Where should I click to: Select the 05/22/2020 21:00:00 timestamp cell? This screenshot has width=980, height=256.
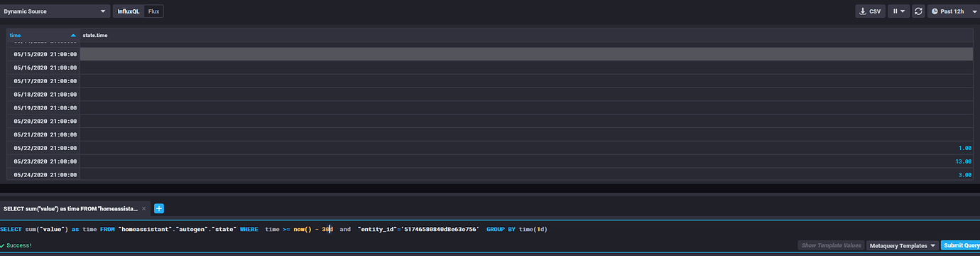coord(43,148)
